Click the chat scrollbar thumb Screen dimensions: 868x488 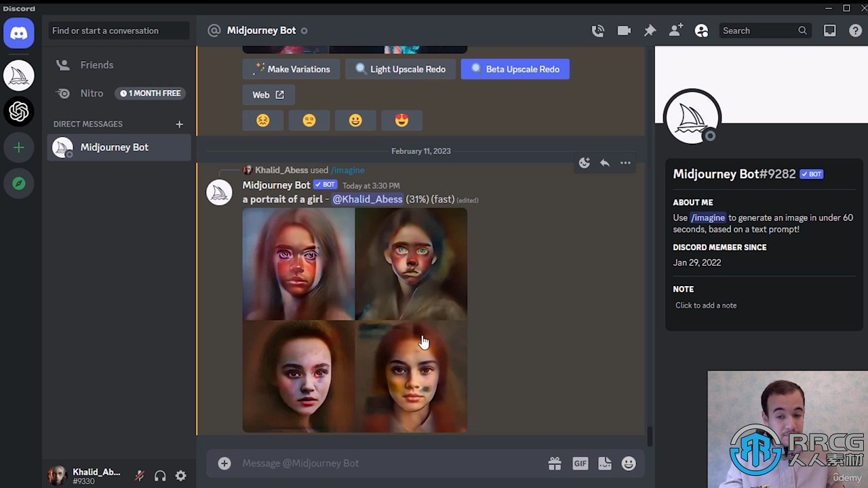click(650, 436)
